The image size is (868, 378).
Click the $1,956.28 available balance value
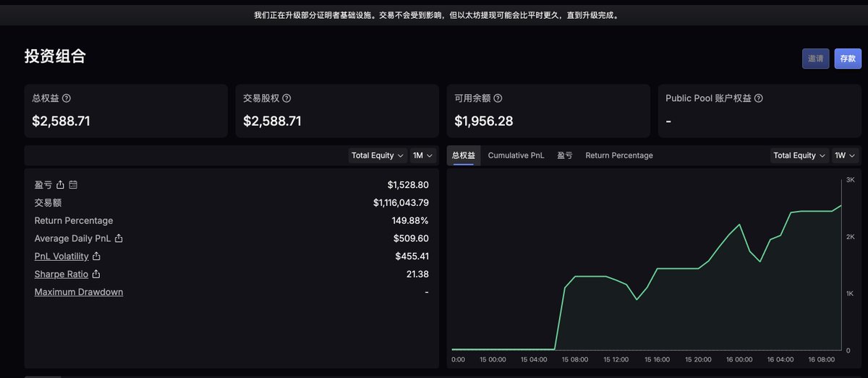(x=484, y=121)
